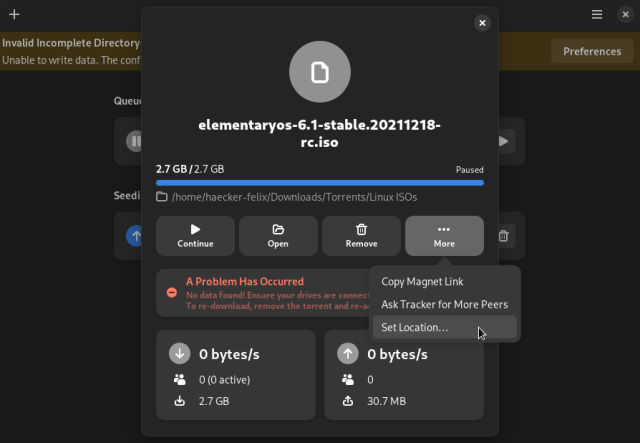The height and width of the screenshot is (443, 640).
Task: Click the trash icon in seeding row
Action: pos(503,236)
